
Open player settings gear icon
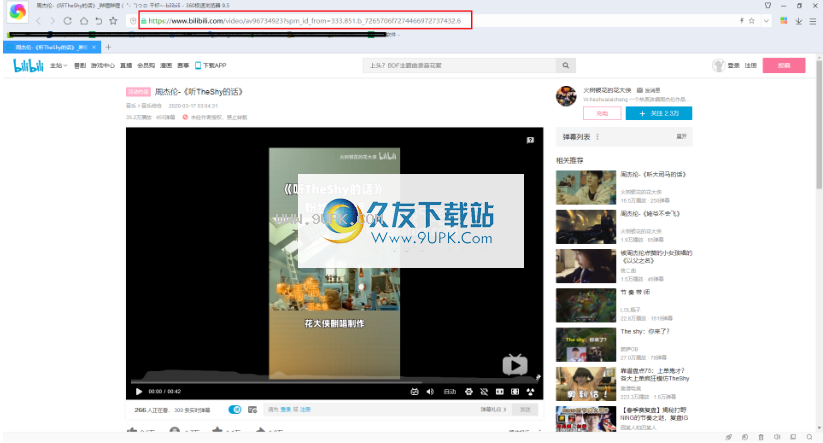pos(469,392)
